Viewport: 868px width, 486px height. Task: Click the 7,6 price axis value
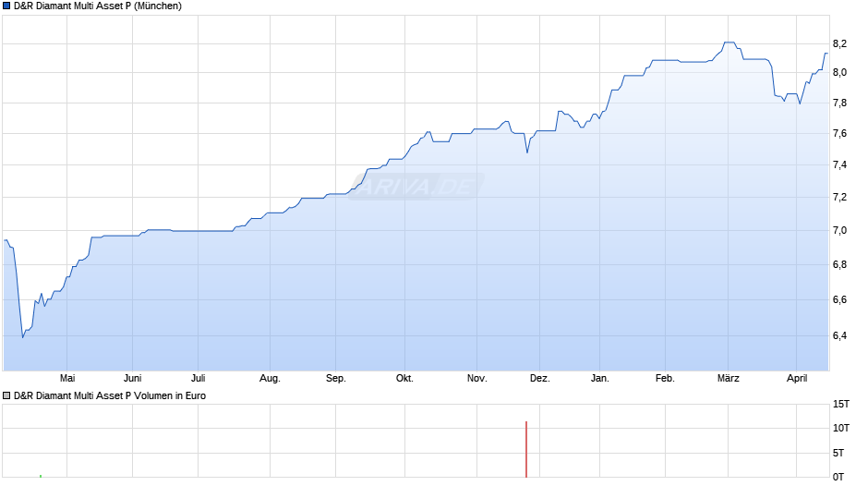pyautogui.click(x=839, y=134)
